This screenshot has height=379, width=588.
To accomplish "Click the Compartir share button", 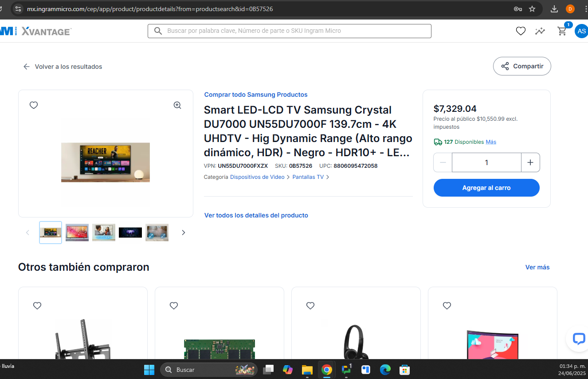I will (x=522, y=66).
